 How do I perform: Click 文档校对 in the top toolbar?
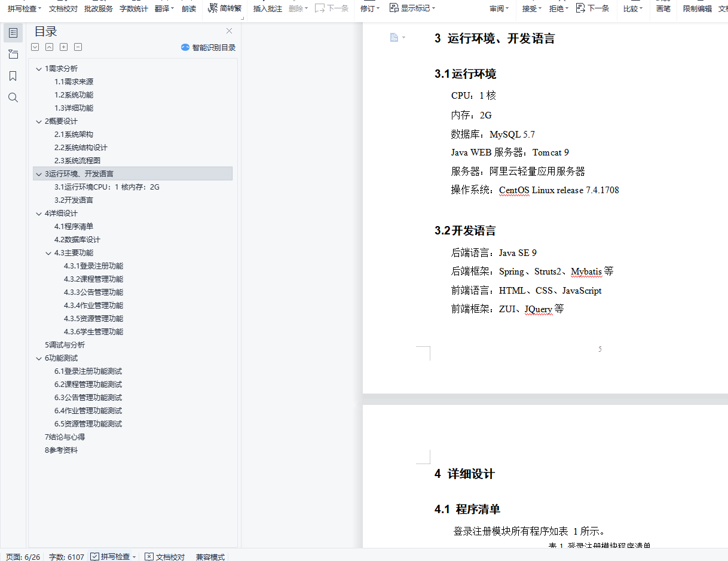(63, 9)
